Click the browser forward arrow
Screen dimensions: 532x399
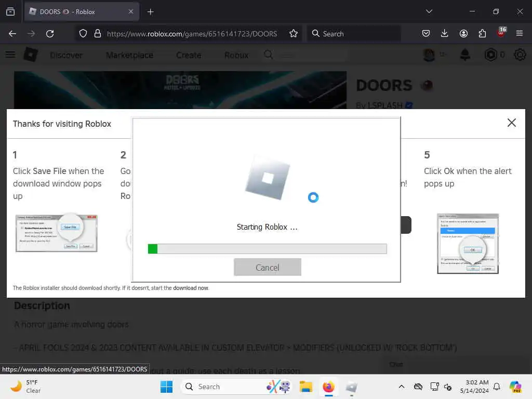pos(31,34)
